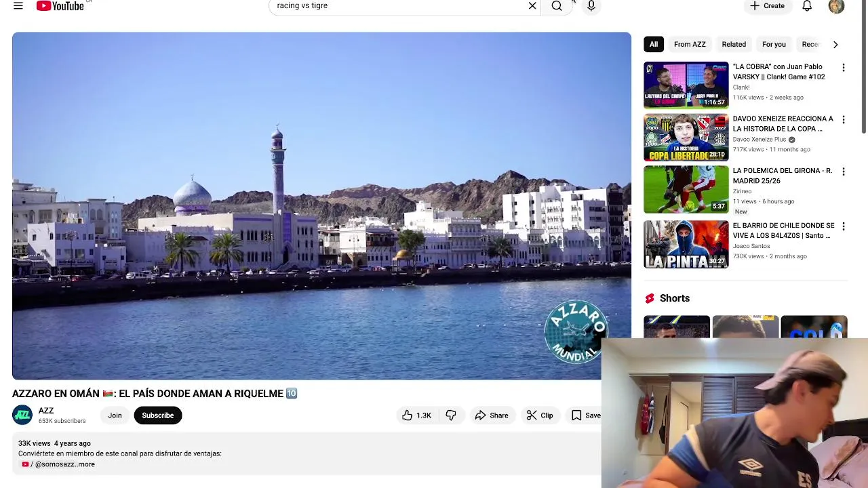Dislike the video with thumbs down
The image size is (868, 488).
451,415
